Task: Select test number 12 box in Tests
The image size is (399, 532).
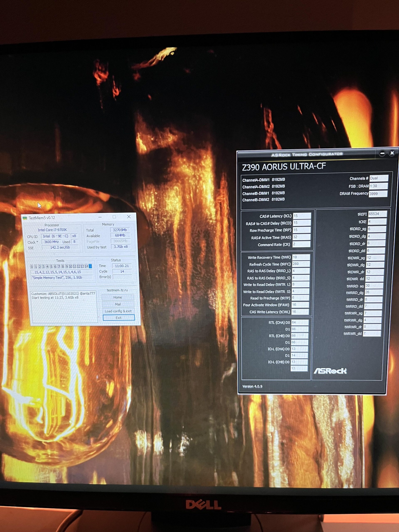Action: point(79,266)
